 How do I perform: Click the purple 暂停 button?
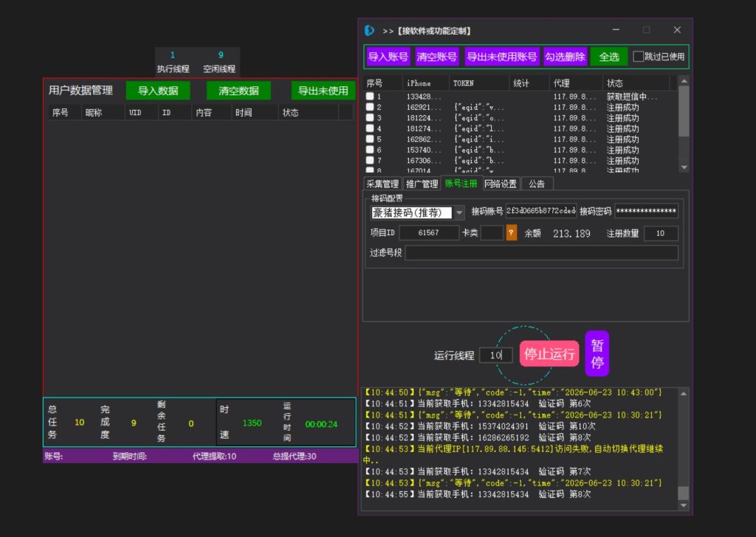click(597, 353)
